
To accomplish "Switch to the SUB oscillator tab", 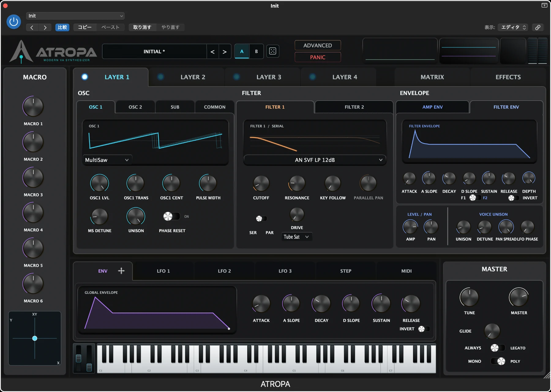I will [x=175, y=107].
